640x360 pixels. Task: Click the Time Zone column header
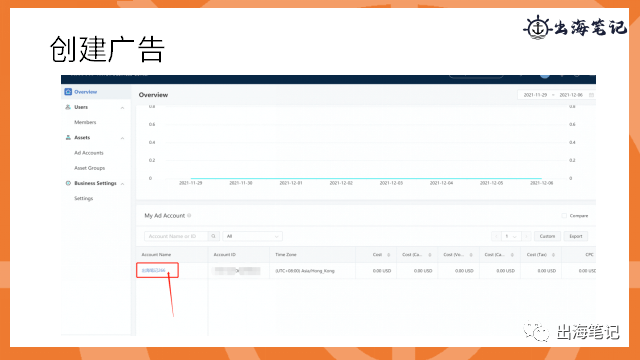[286, 255]
